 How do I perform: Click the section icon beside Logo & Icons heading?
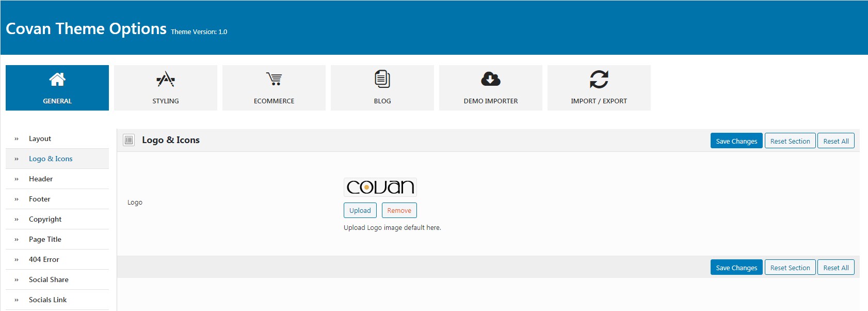129,140
